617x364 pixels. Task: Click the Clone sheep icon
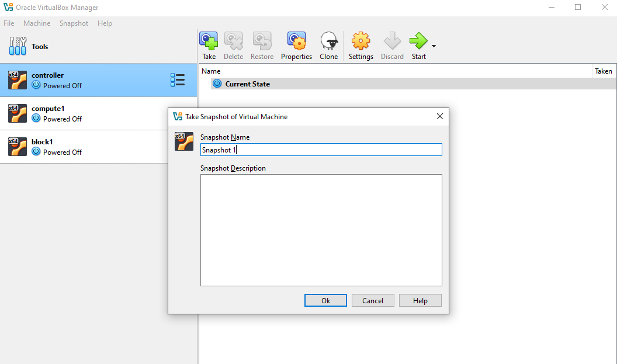tap(328, 42)
